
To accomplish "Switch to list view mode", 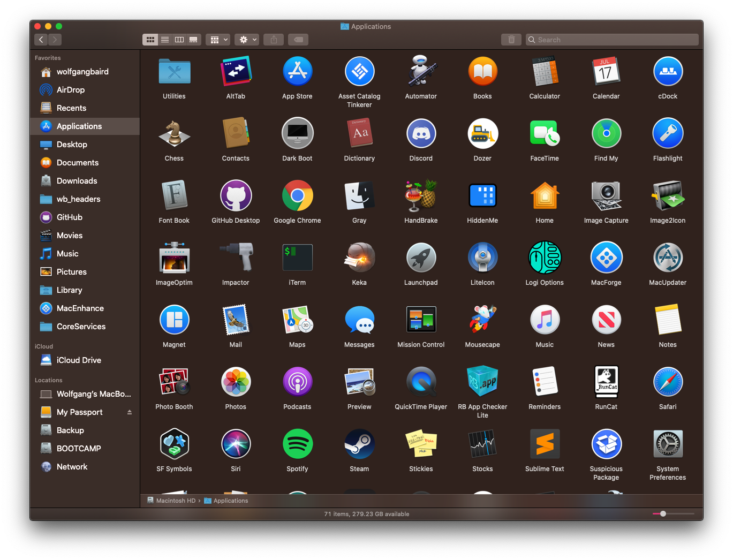I will pos(165,40).
